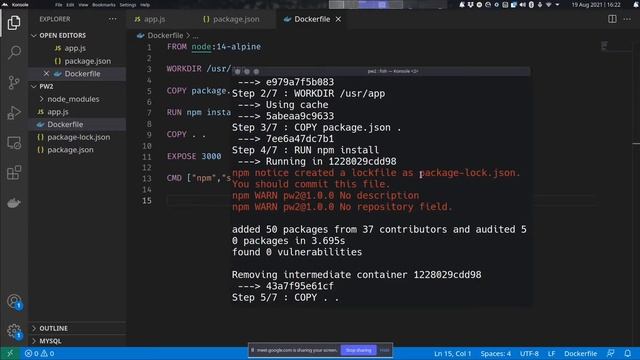The width and height of the screenshot is (640, 360).
Task: Click "EXPOSE 3000" line in editor
Action: pyautogui.click(x=194, y=156)
